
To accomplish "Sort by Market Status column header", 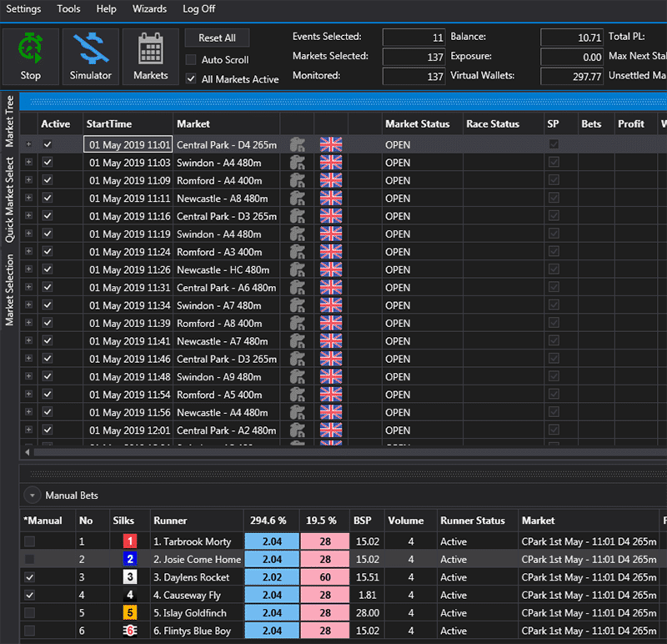I will (x=422, y=123).
